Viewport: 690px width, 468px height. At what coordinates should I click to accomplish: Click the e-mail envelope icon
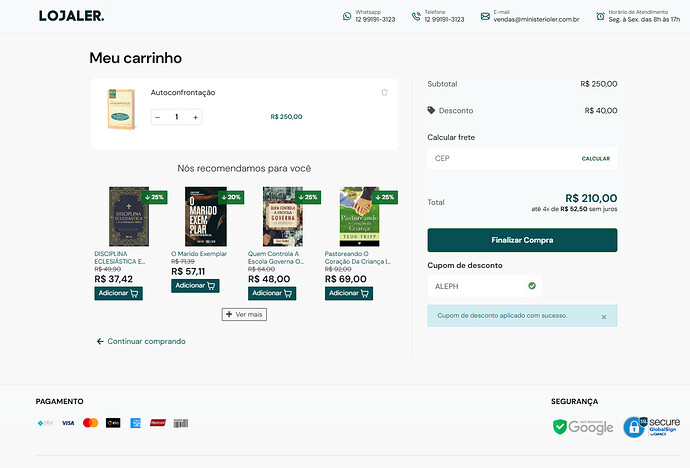click(x=485, y=16)
